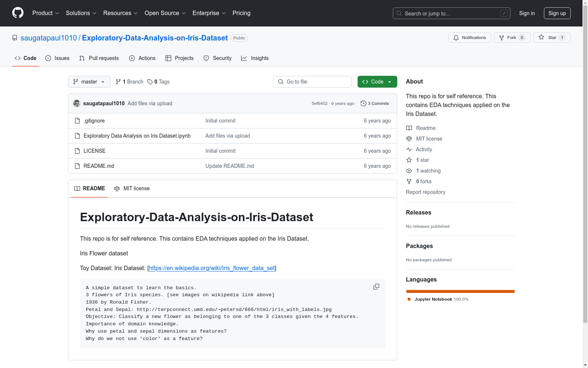Viewport: 588px width, 368px height.
Task: Click the Insights graph icon
Action: 244,58
